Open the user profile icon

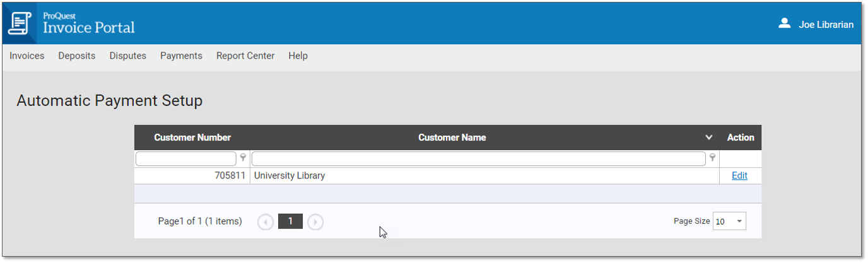784,24
